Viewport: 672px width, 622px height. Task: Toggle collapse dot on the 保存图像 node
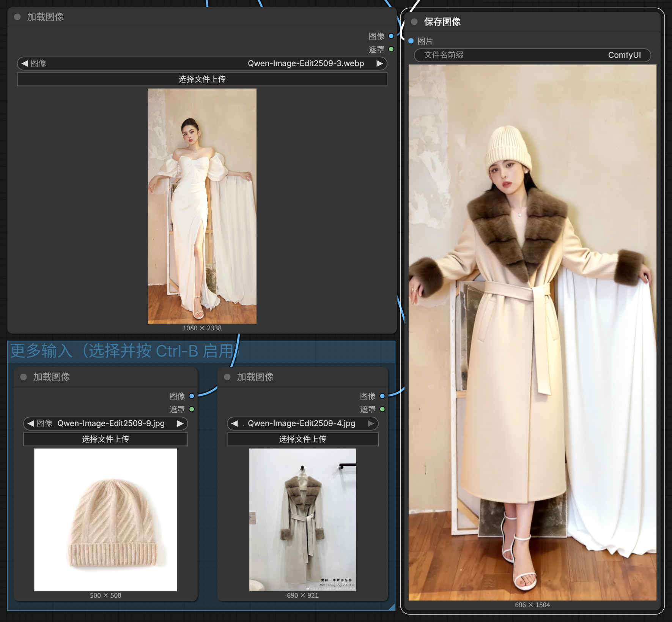point(414,22)
